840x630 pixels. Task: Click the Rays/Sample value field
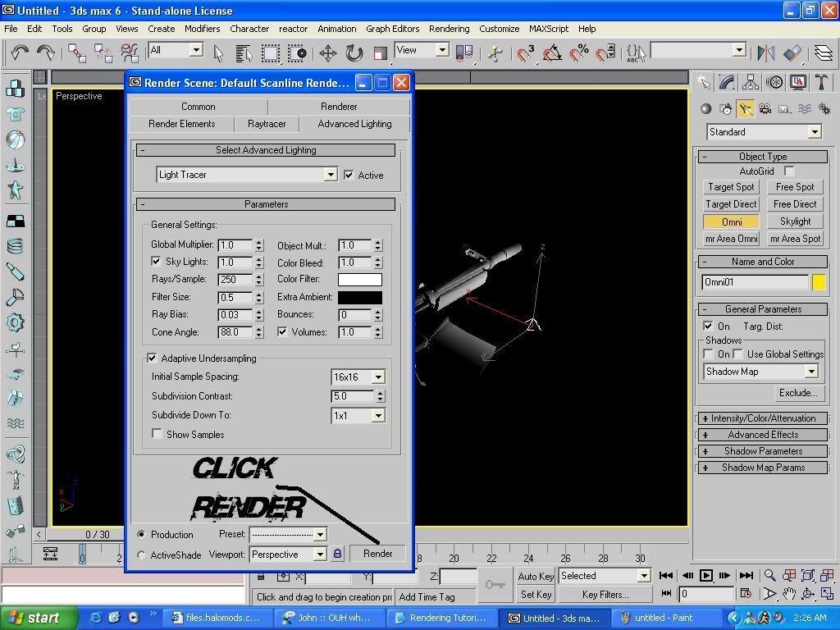[x=235, y=280]
